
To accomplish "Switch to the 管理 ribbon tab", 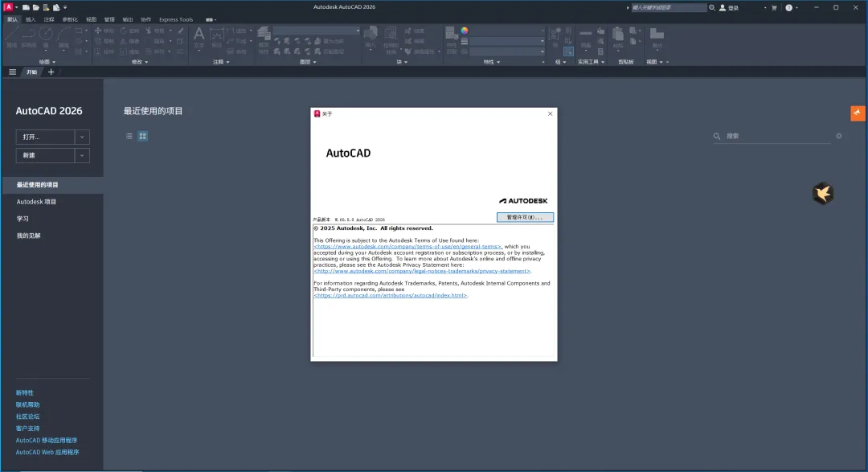I will (109, 19).
